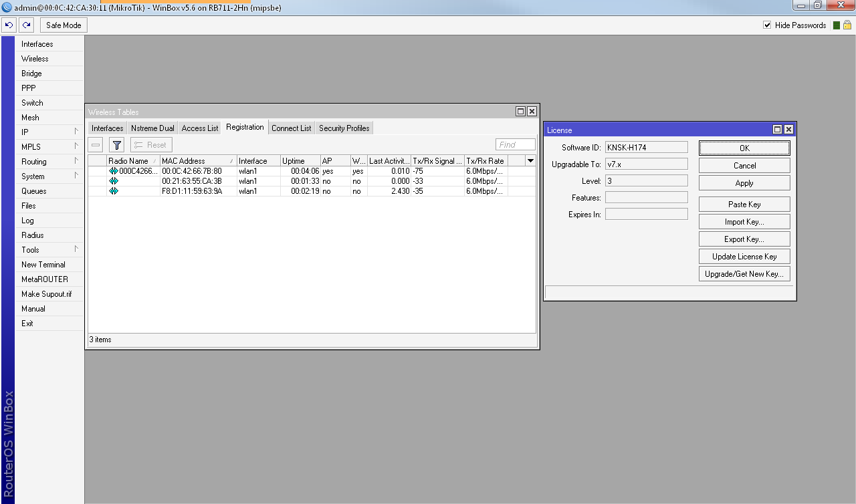Click the Redo arrow icon
The height and width of the screenshot is (504, 856).
[x=26, y=25]
